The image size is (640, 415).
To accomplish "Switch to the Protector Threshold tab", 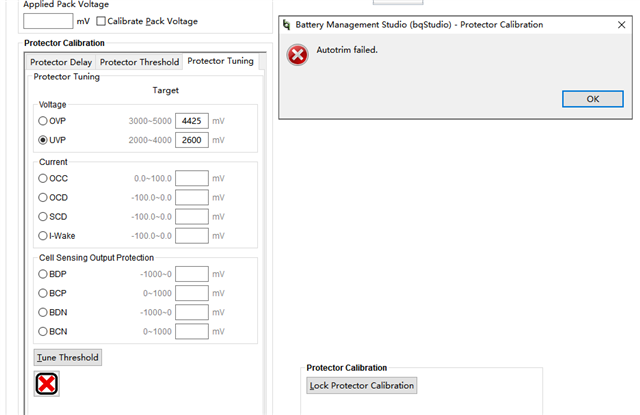I will [x=139, y=62].
